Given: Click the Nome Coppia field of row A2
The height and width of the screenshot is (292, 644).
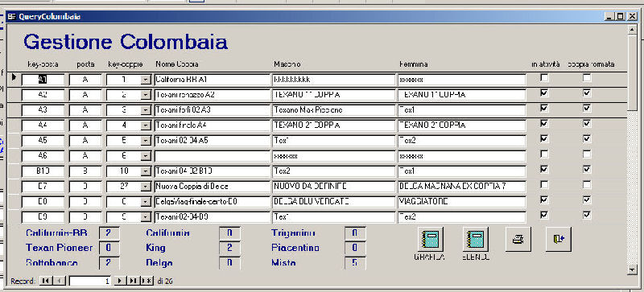Looking at the screenshot, I should coord(212,95).
